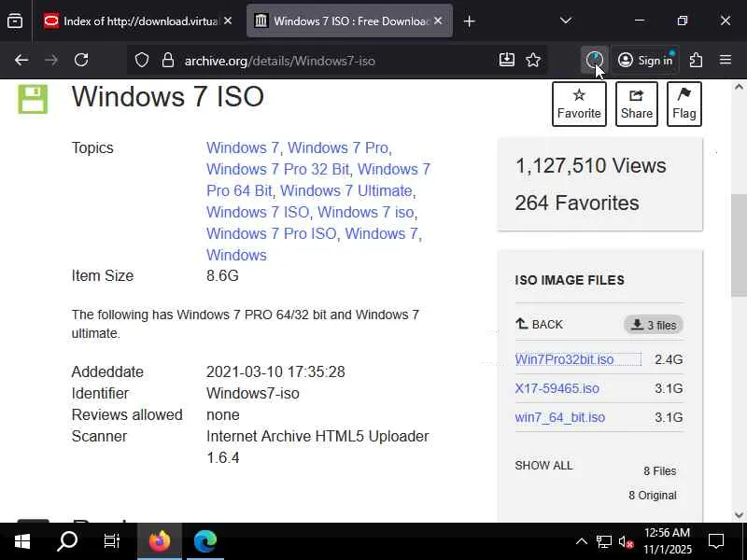
Task: Click SHOW ALL files link
Action: (543, 465)
